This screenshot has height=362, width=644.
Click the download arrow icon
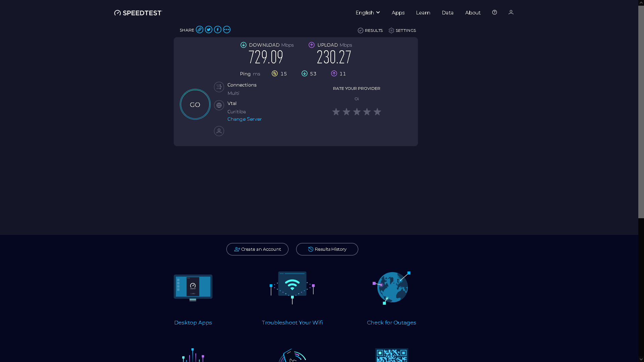(244, 45)
